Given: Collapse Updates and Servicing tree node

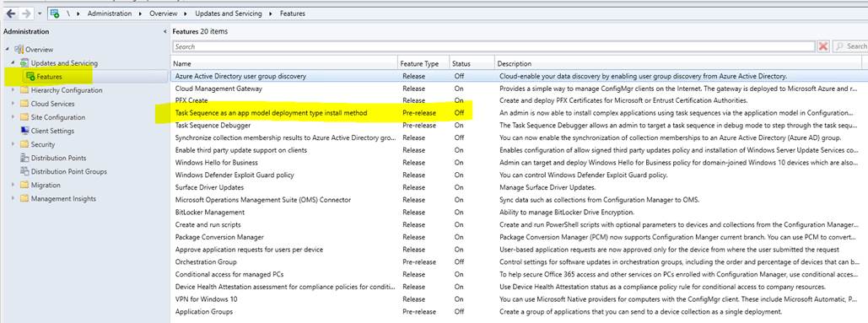Looking at the screenshot, I should tap(13, 63).
